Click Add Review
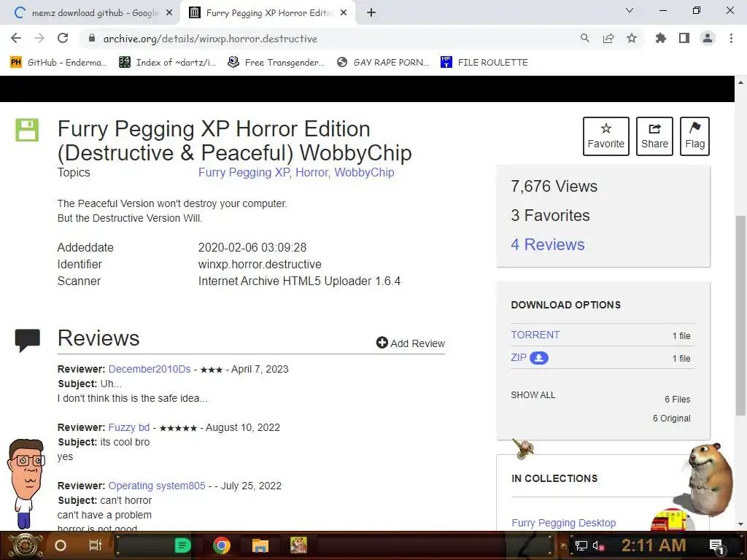747x560 pixels. (410, 343)
